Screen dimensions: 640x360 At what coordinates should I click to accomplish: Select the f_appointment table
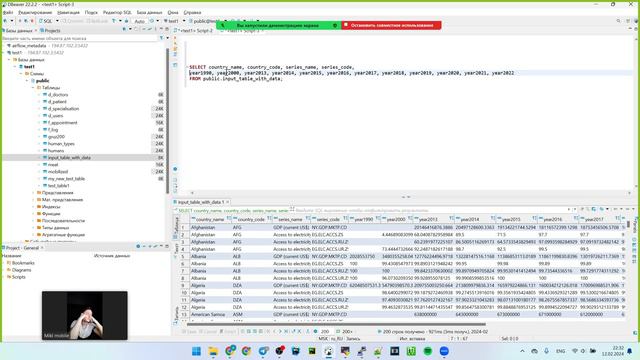pos(62,122)
